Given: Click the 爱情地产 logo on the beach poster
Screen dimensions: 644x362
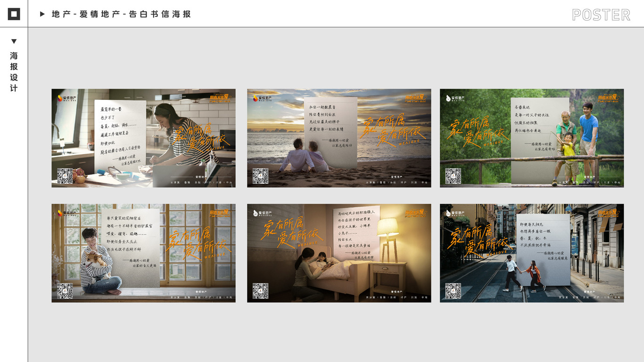Looking at the screenshot, I should coord(263,99).
